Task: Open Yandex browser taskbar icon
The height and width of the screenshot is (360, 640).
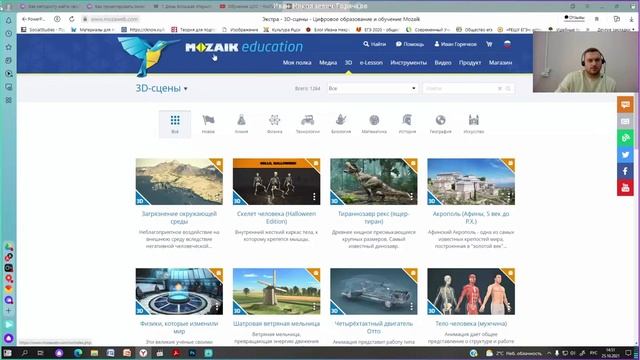Action: [143, 353]
